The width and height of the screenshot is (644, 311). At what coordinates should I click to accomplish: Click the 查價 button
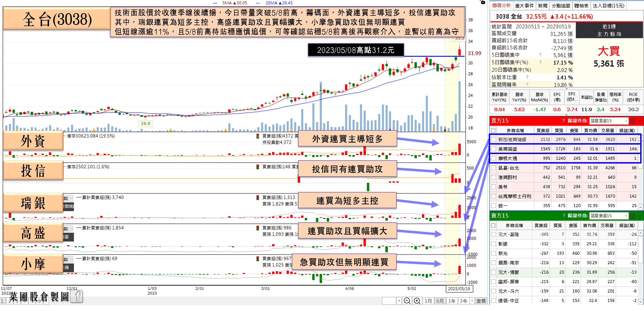[x=481, y=301]
